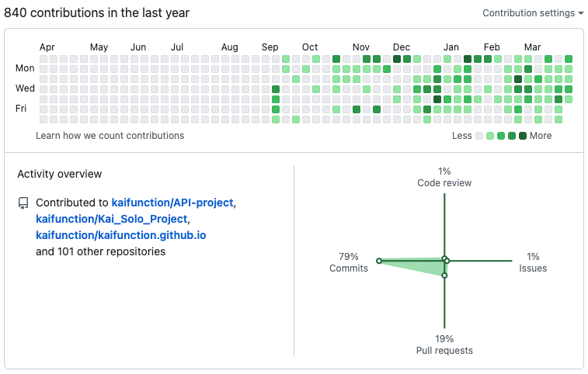Open the kaifunction/API-project repository link
Viewport: 588px width, 374px height.
(172, 203)
